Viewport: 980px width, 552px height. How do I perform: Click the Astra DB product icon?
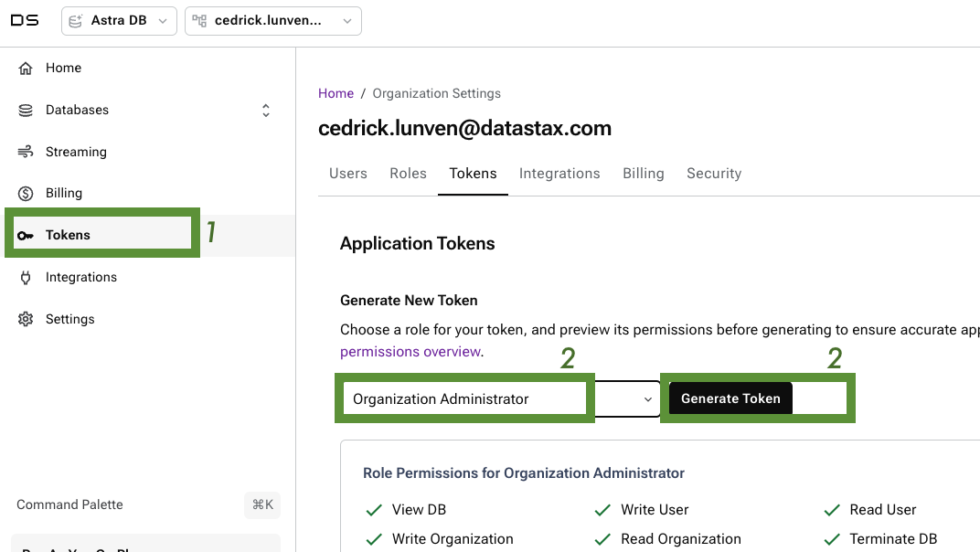(x=76, y=21)
